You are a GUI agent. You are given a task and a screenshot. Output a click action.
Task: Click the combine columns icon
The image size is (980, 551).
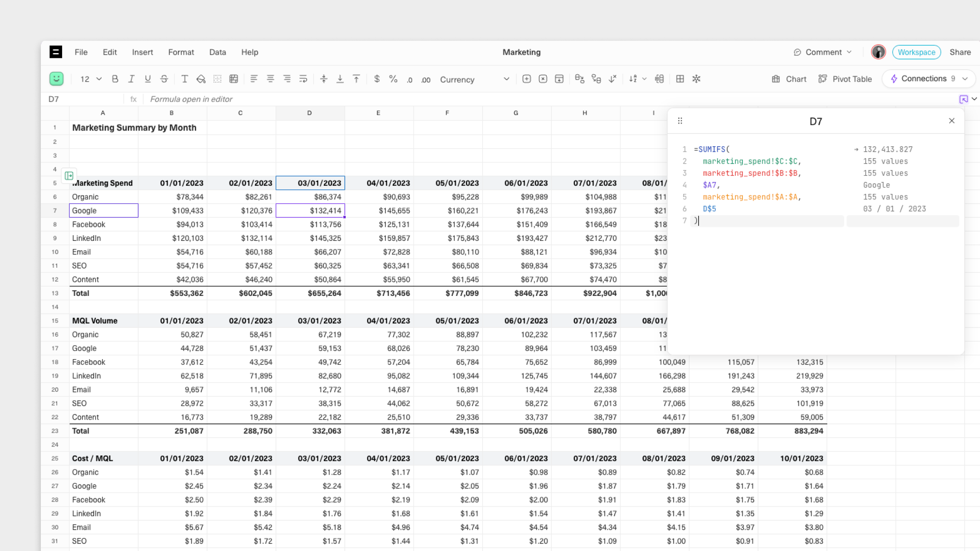coord(596,79)
